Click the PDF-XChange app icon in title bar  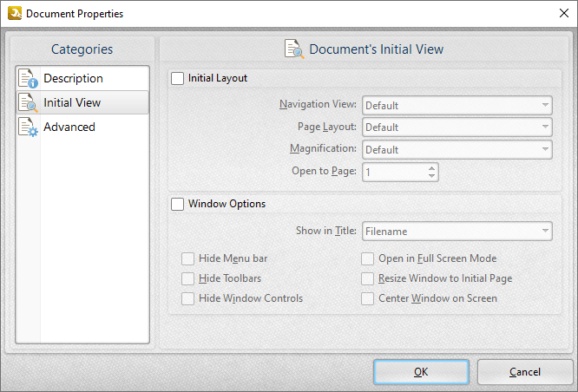pyautogui.click(x=15, y=13)
